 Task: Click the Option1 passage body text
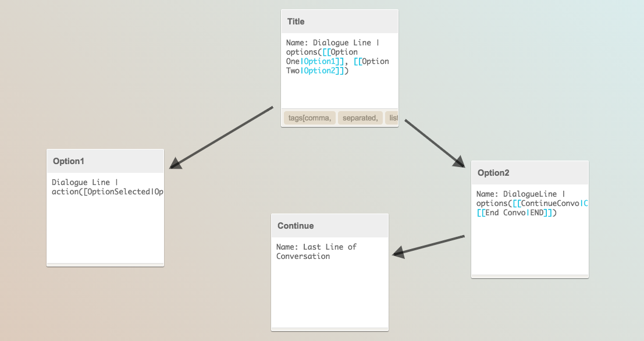[107, 187]
